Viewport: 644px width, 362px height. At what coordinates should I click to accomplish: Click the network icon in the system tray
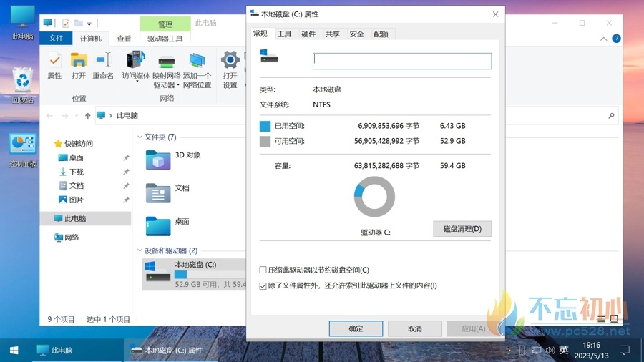536,350
